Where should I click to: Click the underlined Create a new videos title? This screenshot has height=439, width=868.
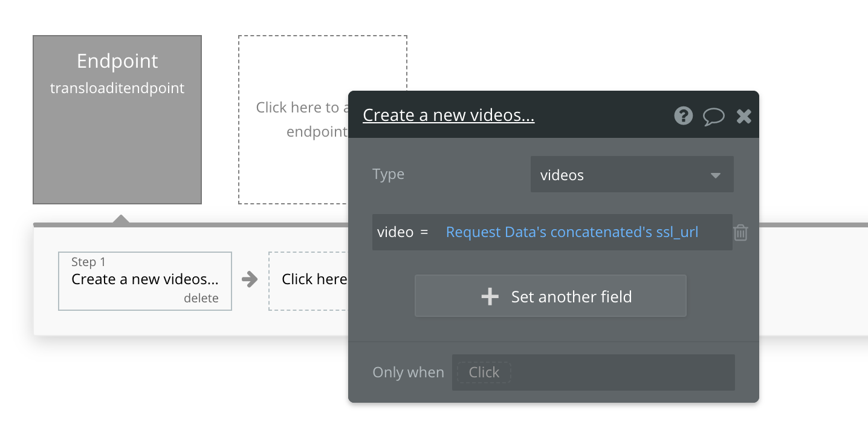(x=449, y=115)
